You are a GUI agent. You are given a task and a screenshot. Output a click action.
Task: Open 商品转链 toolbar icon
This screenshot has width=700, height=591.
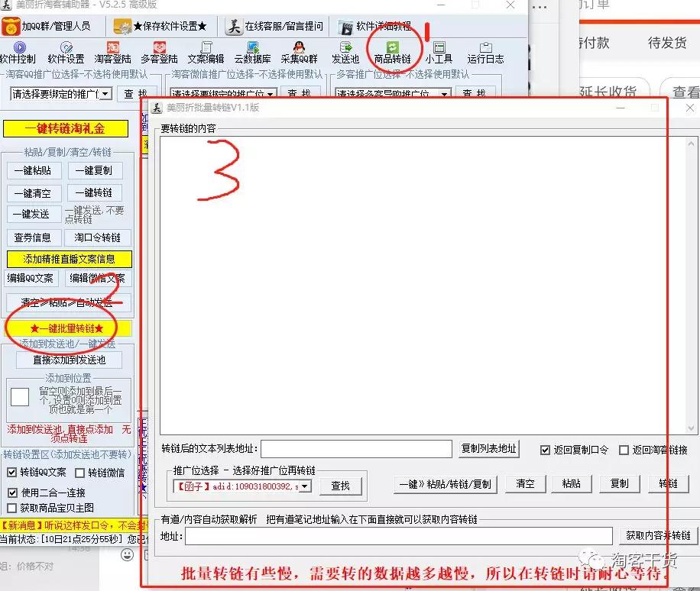click(392, 53)
